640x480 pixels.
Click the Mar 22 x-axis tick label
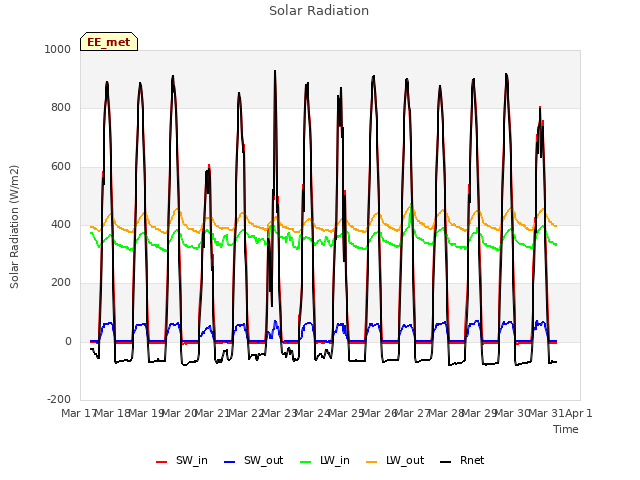(246, 413)
